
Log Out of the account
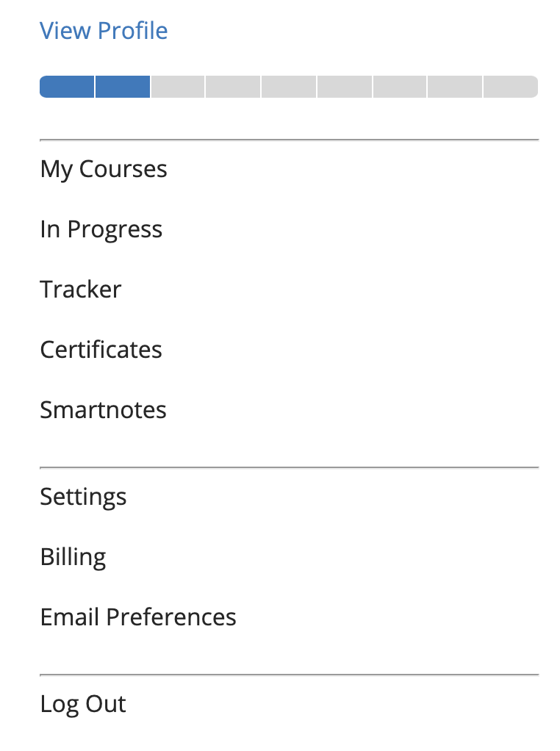tap(83, 704)
